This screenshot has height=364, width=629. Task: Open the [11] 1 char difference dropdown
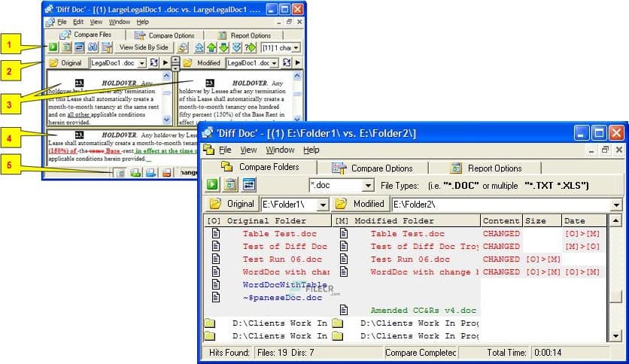pyautogui.click(x=296, y=47)
